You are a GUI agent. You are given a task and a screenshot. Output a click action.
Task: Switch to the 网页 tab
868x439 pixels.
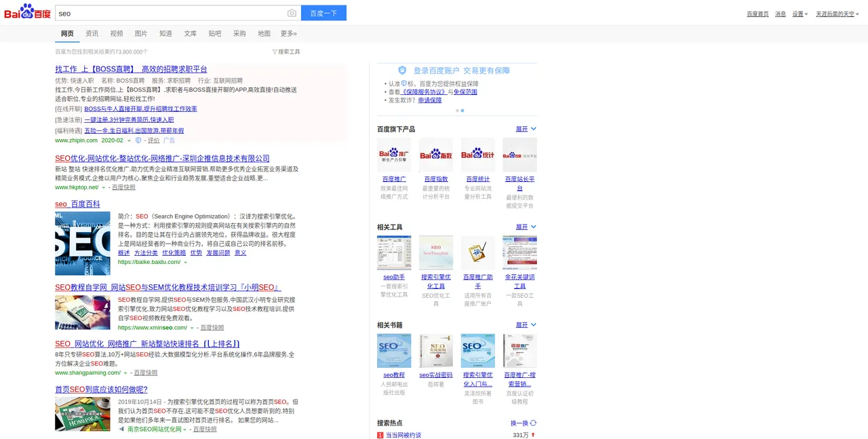coord(67,33)
